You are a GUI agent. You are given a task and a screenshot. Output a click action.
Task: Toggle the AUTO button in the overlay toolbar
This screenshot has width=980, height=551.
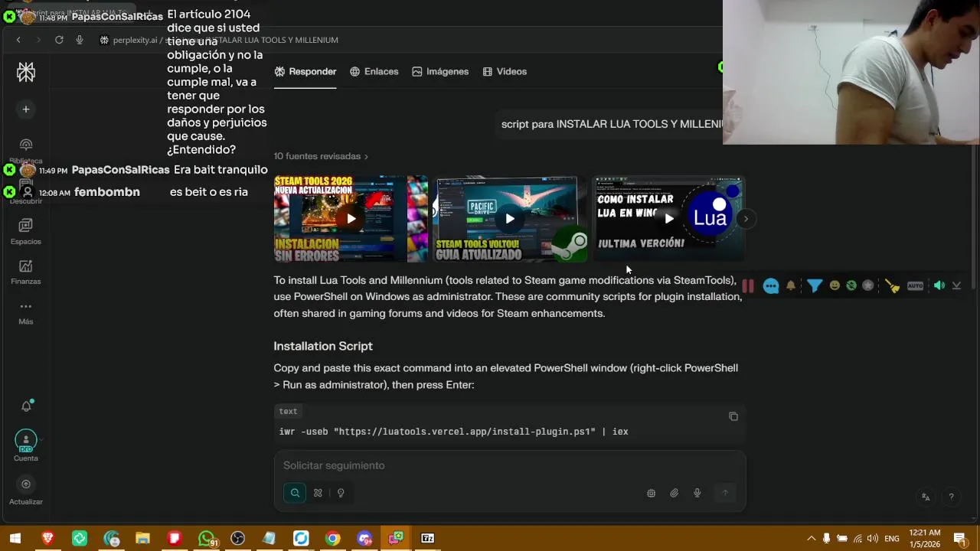916,286
